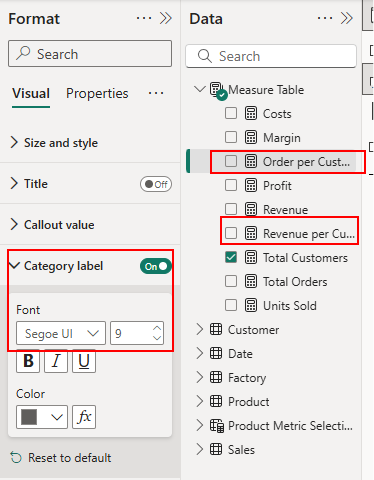Select the Total Orders measure name

[295, 282]
